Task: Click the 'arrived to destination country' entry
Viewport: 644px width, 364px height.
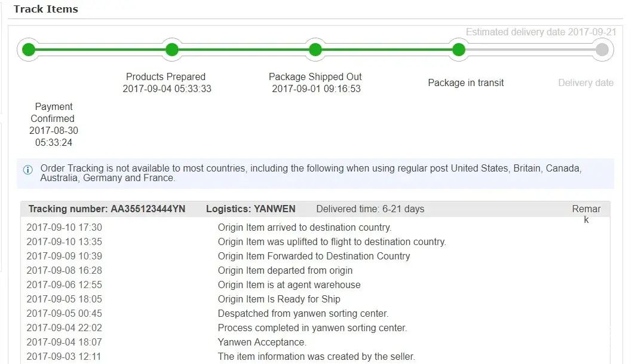Action: point(304,227)
